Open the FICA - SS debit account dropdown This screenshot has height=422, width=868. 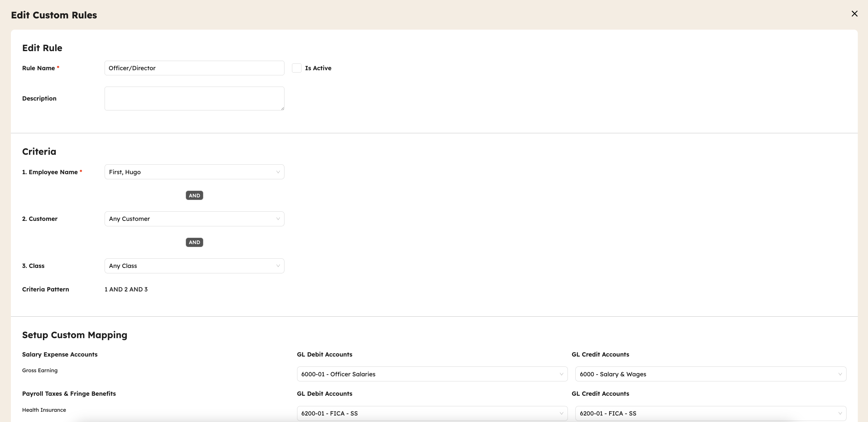coord(426,413)
